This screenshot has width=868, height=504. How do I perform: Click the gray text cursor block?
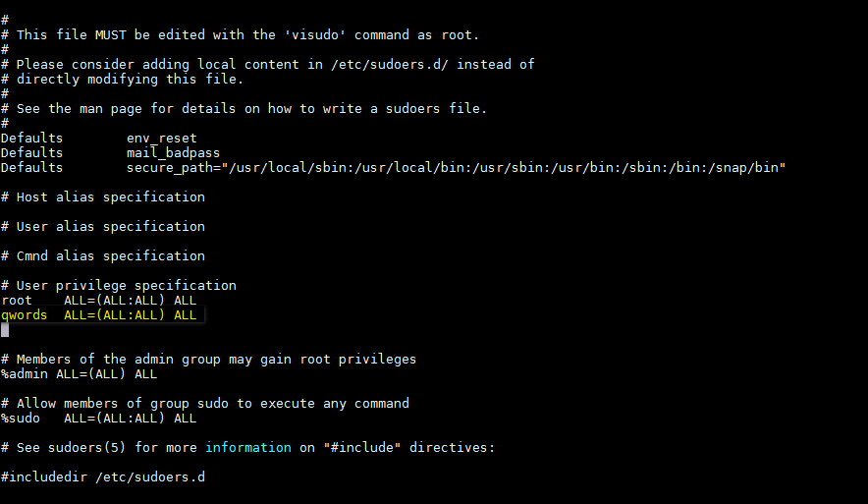point(5,330)
